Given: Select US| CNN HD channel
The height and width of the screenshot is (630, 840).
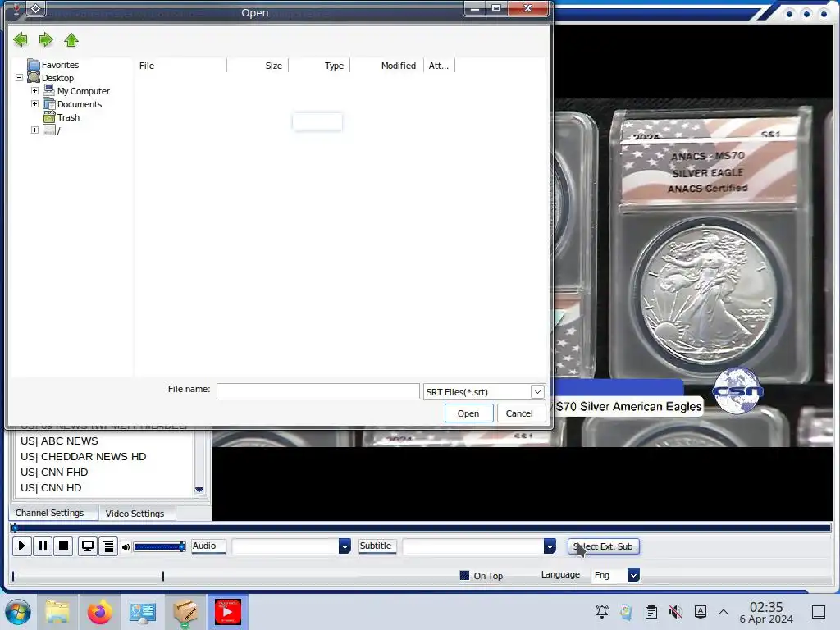Looking at the screenshot, I should 51,487.
